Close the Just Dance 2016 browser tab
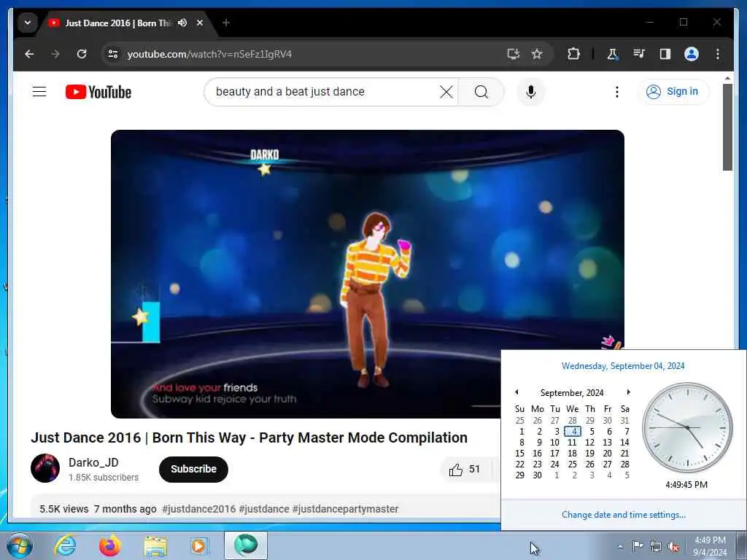The image size is (747, 560). tap(200, 23)
